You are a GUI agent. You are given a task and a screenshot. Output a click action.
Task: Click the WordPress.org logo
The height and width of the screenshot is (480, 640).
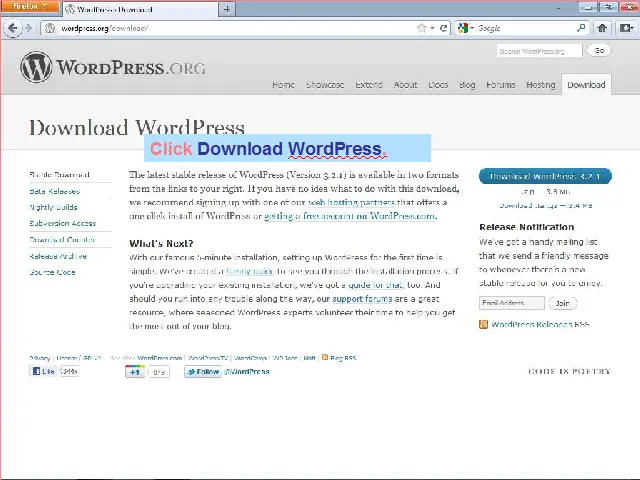point(113,68)
